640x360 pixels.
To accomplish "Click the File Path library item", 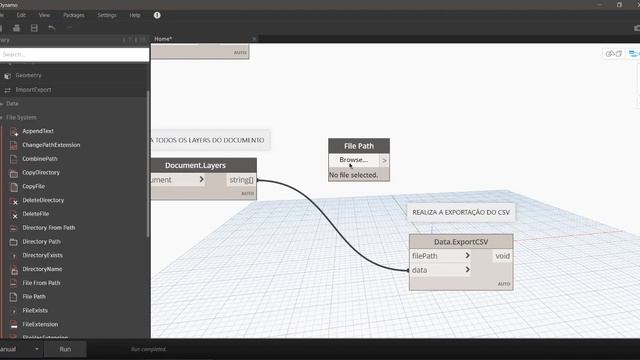I will click(34, 297).
